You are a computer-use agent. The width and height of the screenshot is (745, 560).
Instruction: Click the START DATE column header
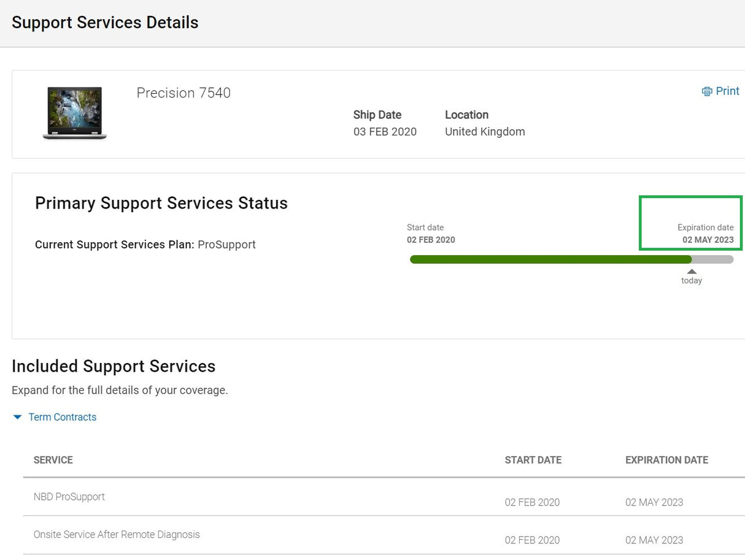coord(533,460)
